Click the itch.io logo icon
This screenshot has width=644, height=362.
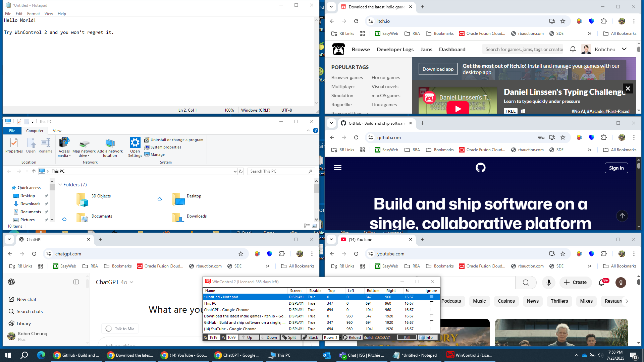click(338, 49)
